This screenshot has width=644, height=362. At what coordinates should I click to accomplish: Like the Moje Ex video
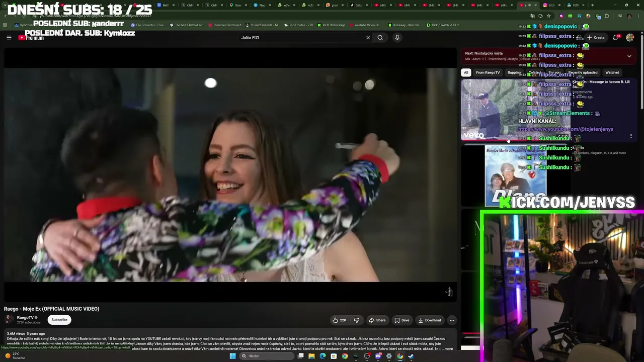pos(340,320)
